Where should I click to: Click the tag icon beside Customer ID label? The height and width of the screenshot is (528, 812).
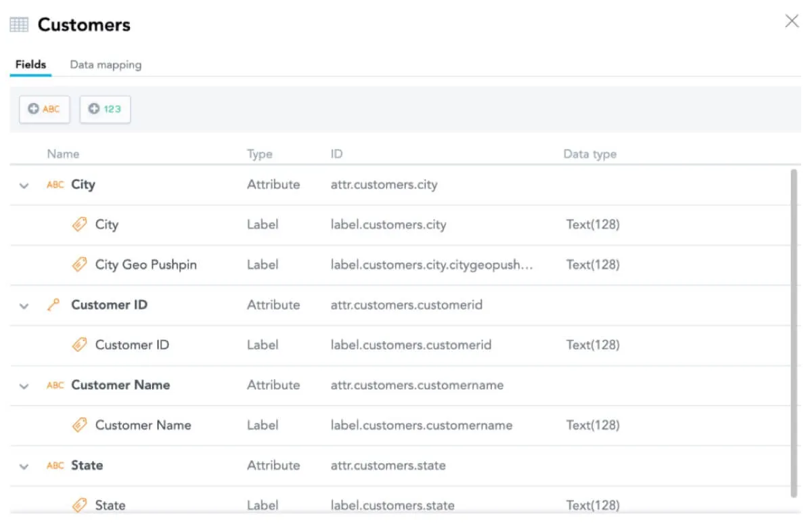[x=80, y=345]
